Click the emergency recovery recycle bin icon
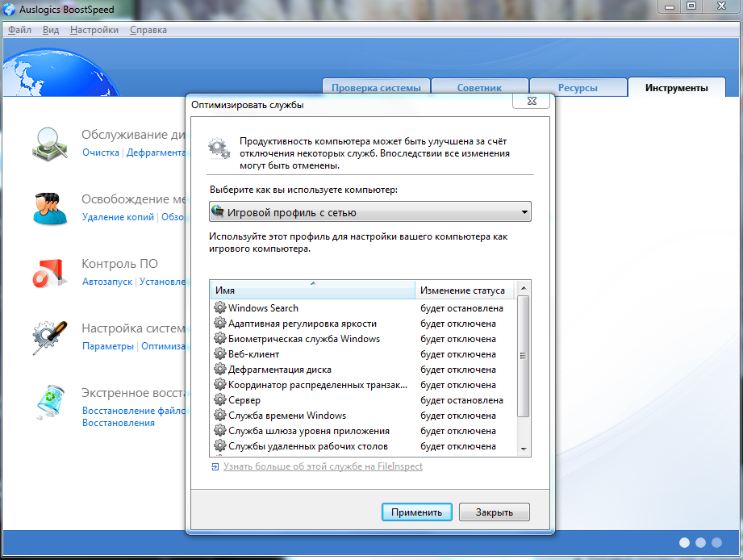743x560 pixels. point(50,402)
